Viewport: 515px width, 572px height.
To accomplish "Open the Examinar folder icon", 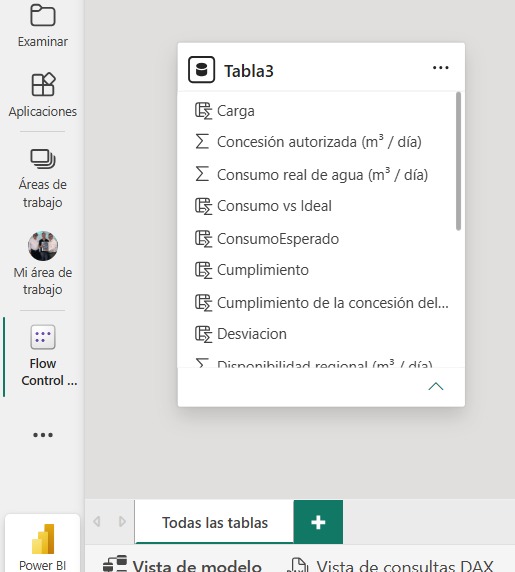I will coord(43,15).
